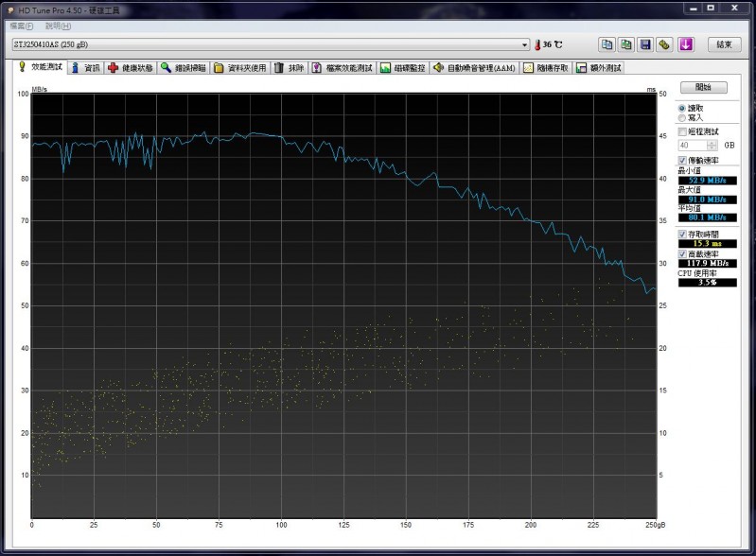Close the HD Tune Pro window
The image size is (756, 556).
(x=734, y=9)
